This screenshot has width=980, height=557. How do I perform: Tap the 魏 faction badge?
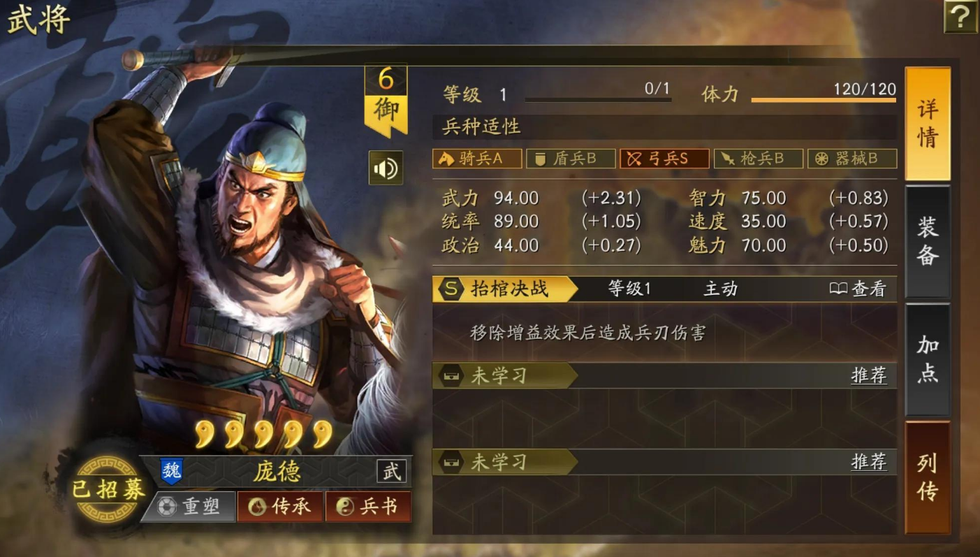click(171, 471)
